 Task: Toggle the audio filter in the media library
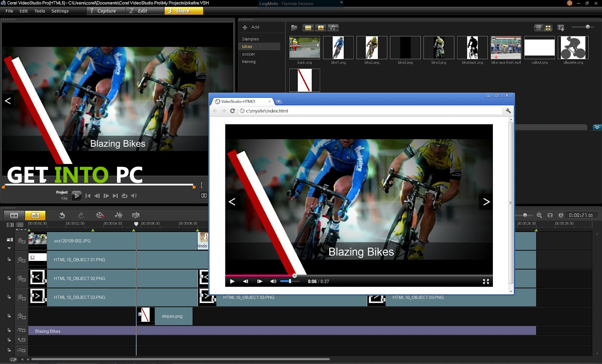[334, 27]
